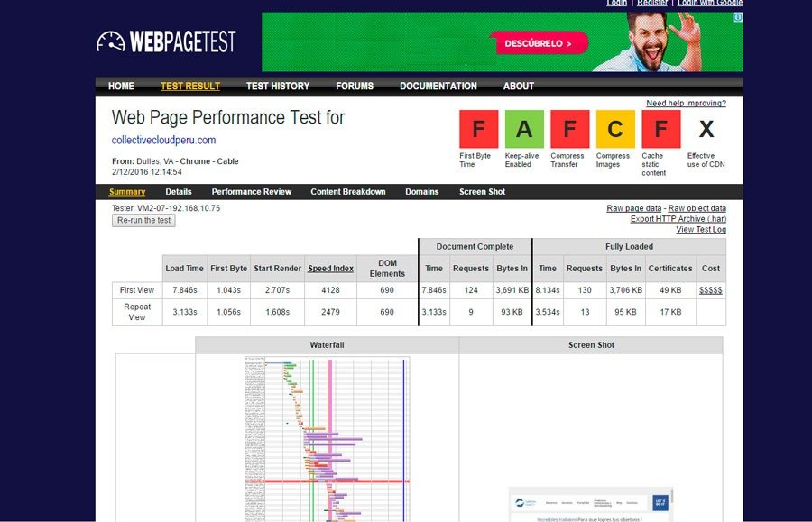Open the Login link

pyautogui.click(x=617, y=3)
